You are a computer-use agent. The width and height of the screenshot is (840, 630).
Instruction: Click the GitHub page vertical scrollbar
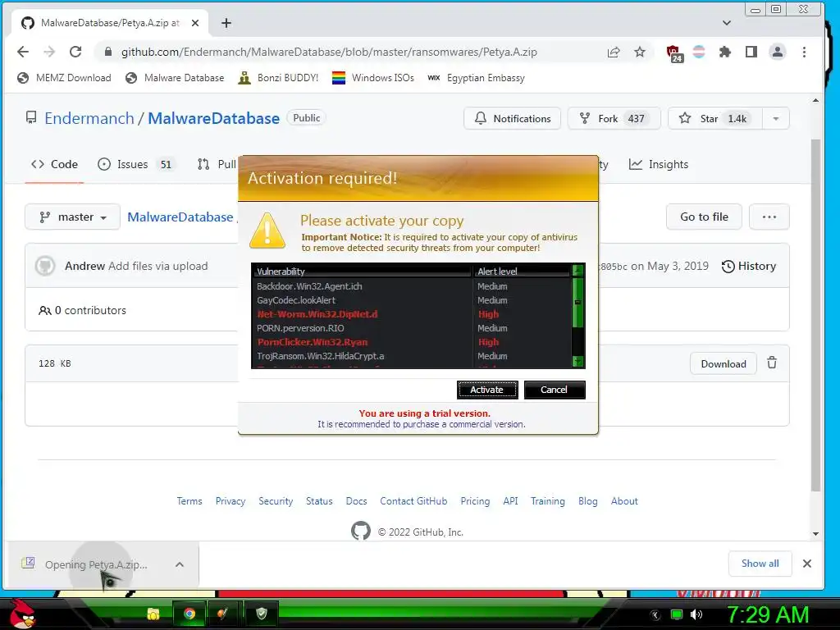coord(815,316)
